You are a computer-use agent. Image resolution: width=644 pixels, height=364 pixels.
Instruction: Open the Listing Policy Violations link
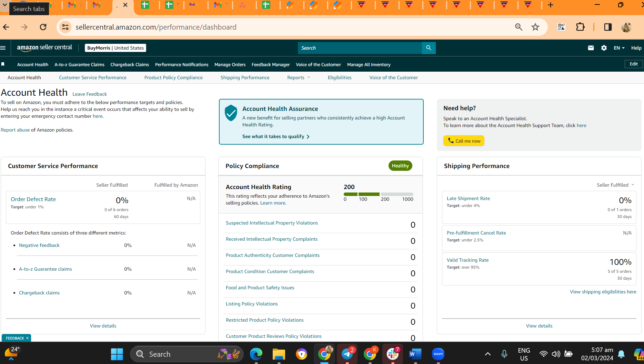(251, 304)
